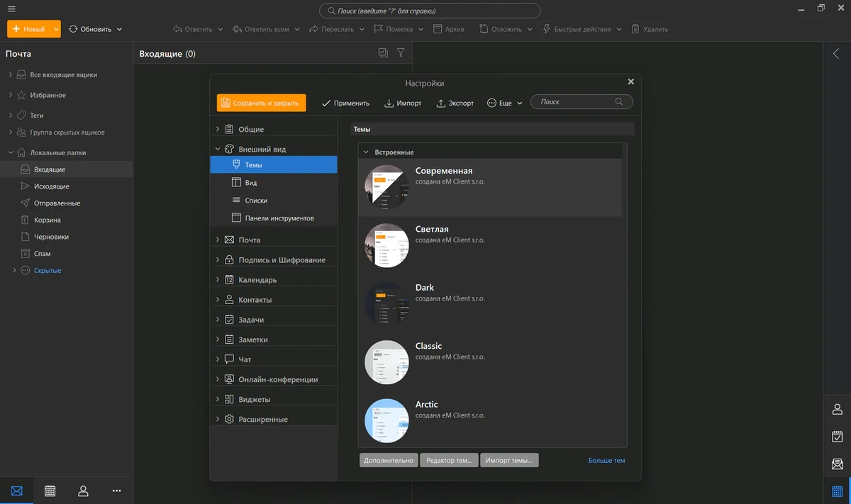This screenshot has height=504, width=851.
Task: Open the calendar grid icon in right sidebar
Action: point(837,491)
